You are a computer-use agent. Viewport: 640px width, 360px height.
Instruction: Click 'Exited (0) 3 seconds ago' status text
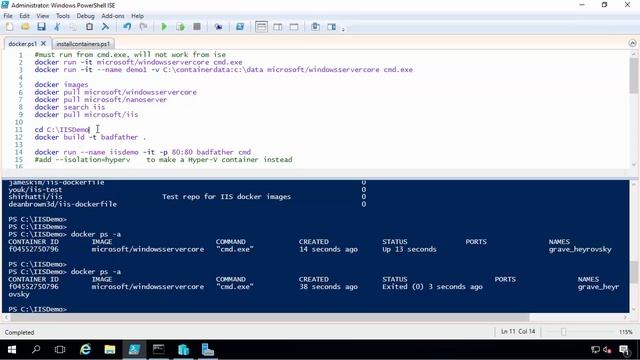point(432,287)
